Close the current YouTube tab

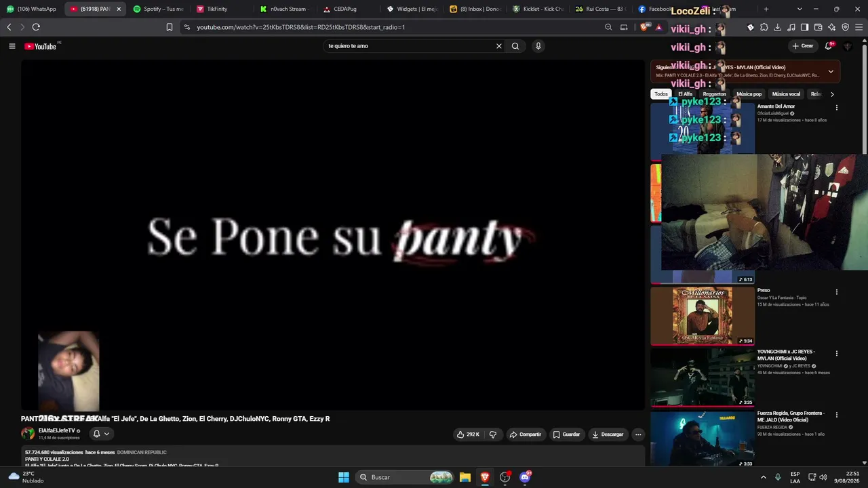[x=119, y=9]
